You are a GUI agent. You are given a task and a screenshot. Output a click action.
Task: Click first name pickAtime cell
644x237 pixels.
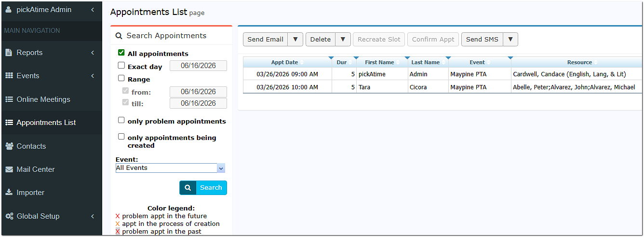coord(382,74)
